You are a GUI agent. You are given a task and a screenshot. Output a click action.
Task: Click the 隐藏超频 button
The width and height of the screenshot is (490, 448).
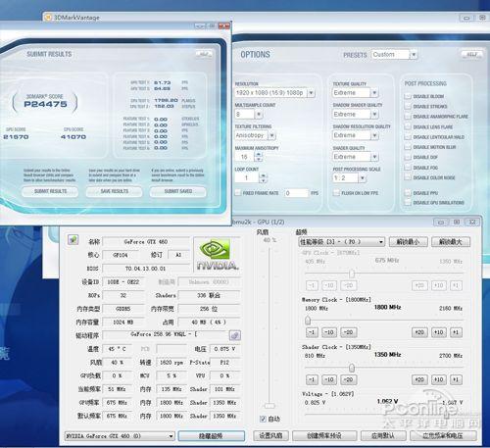click(x=212, y=436)
